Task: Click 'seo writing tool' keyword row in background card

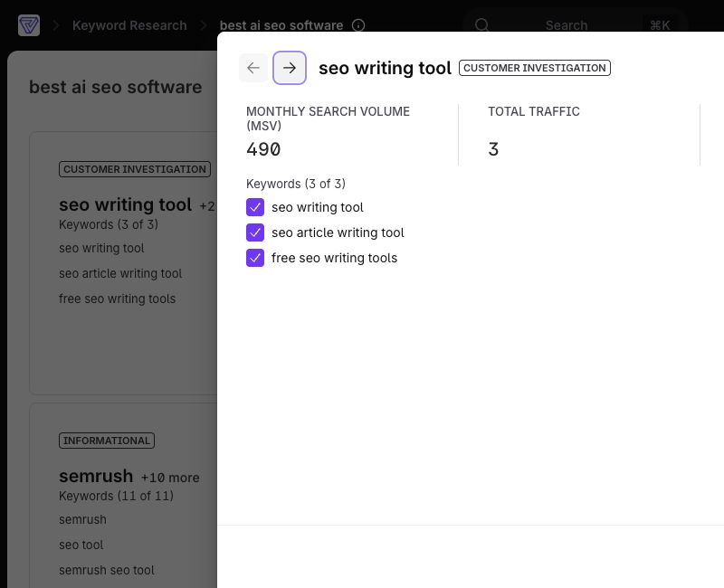Action: 101,248
